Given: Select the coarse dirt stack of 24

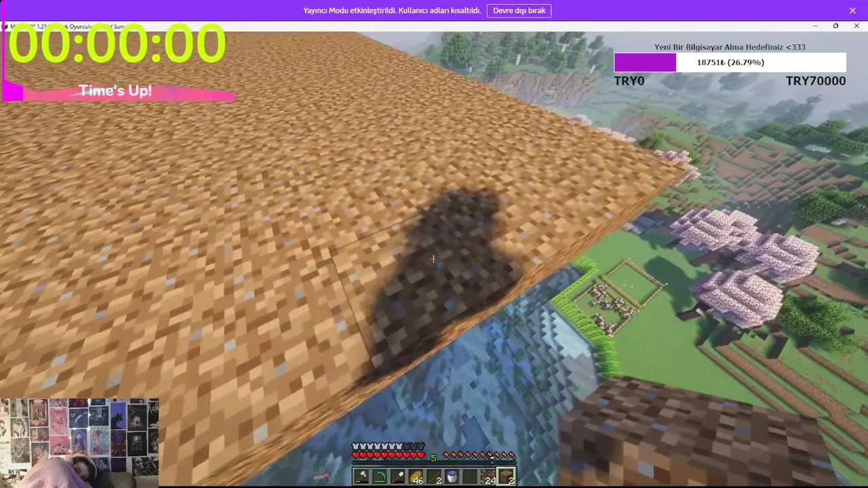Looking at the screenshot, I should pyautogui.click(x=488, y=476).
